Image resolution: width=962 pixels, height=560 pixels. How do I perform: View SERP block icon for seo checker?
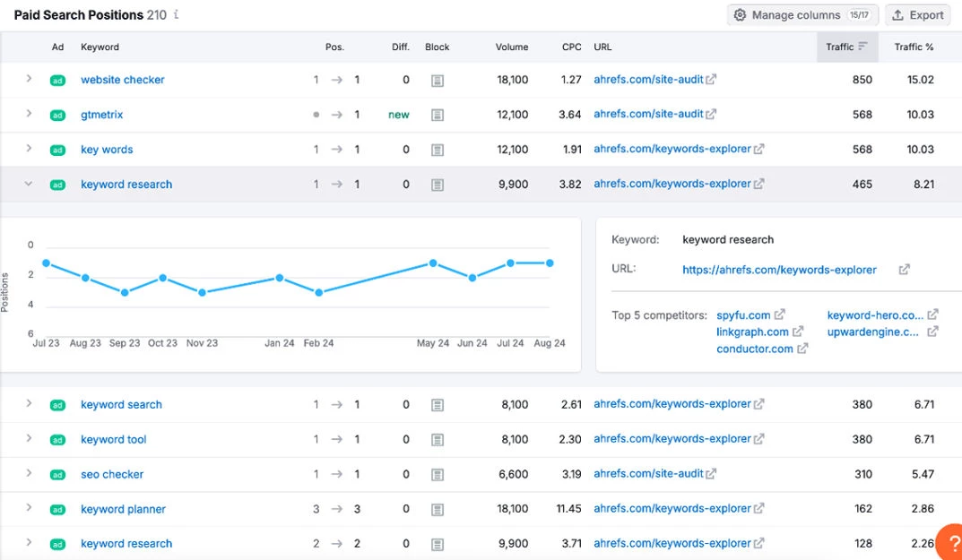point(438,475)
